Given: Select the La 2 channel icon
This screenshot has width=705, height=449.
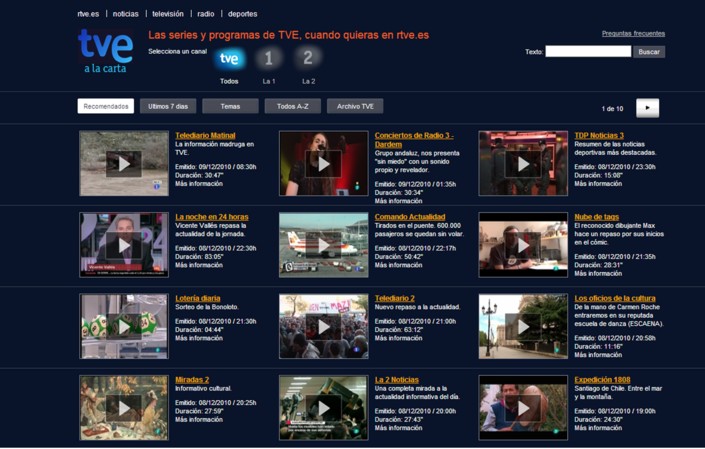Looking at the screenshot, I should click(308, 58).
